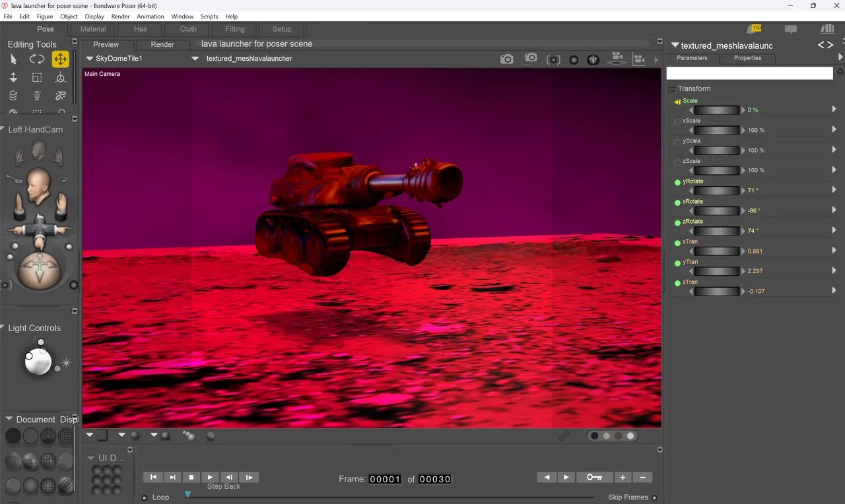Click the render camera icon above viewport
Viewport: 845px width, 504px height.
[x=506, y=59]
